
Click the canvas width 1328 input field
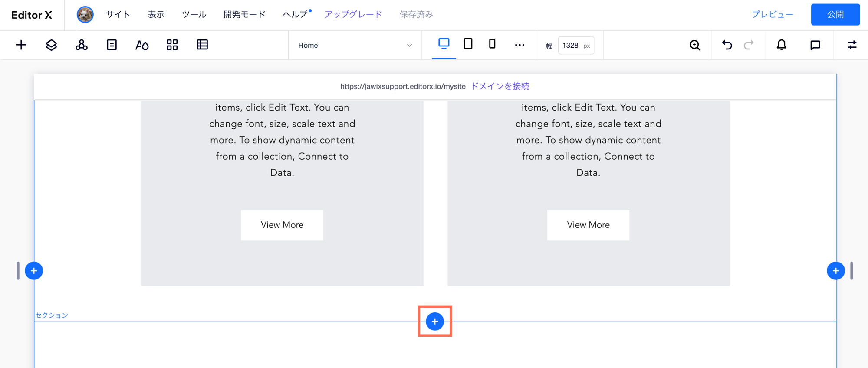point(576,46)
